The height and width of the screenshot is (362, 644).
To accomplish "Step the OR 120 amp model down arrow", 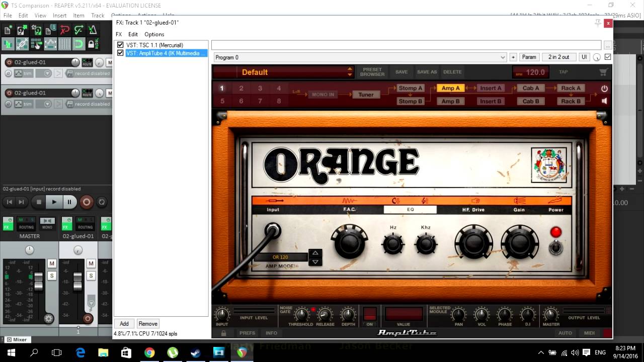I will [x=315, y=262].
